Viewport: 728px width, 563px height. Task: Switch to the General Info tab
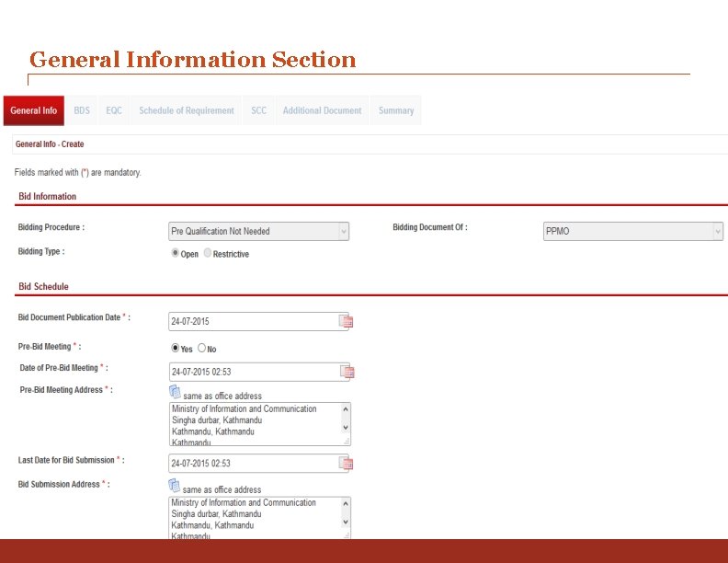(x=33, y=110)
